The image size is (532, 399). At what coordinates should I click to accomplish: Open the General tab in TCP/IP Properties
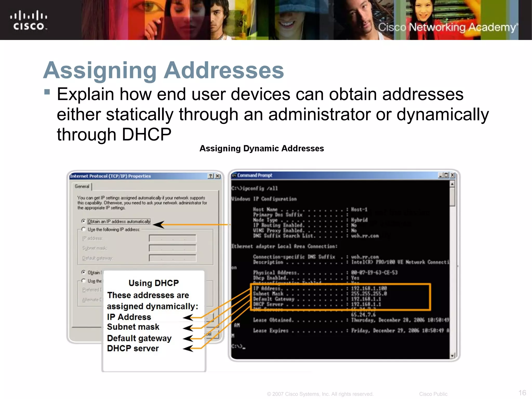coord(82,186)
